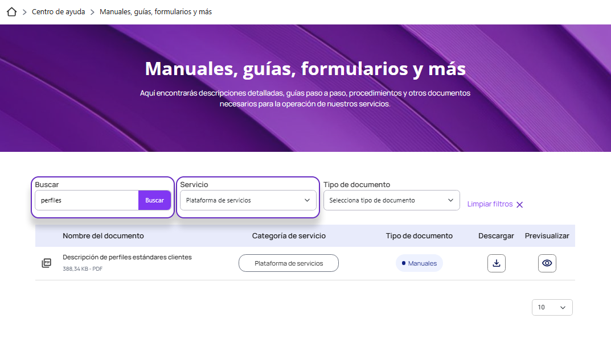The image size is (611, 364).
Task: Open the preview eye icon for the document
Action: click(x=547, y=263)
